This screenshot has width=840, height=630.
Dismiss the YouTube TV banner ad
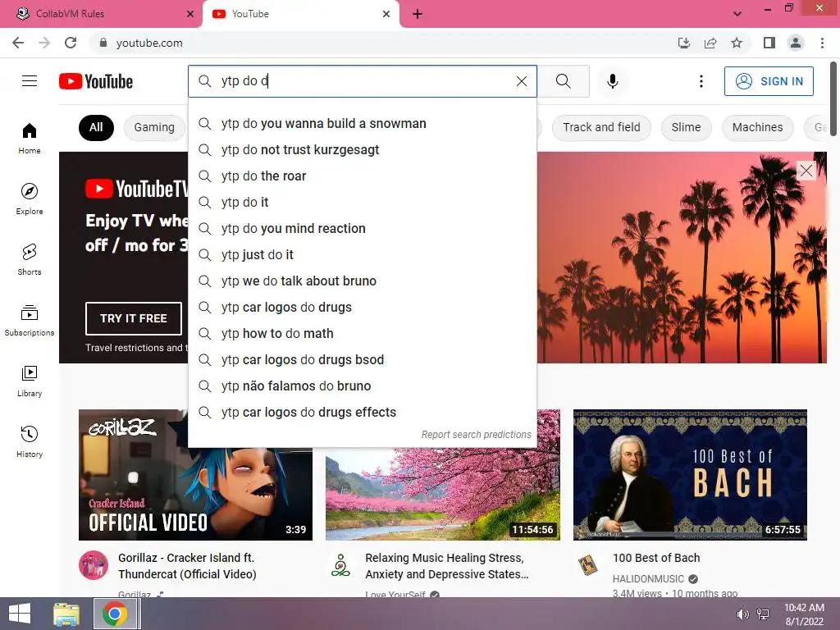[806, 171]
